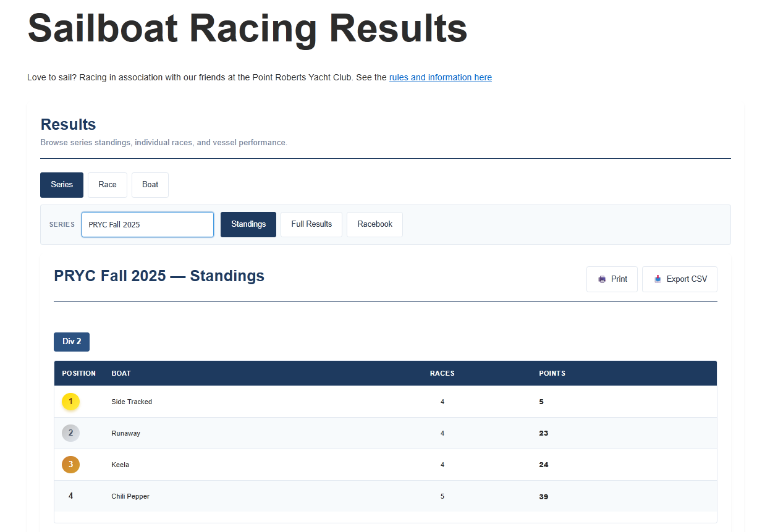Click the silver second place medal badge
This screenshot has height=532, width=757.
pos(70,433)
